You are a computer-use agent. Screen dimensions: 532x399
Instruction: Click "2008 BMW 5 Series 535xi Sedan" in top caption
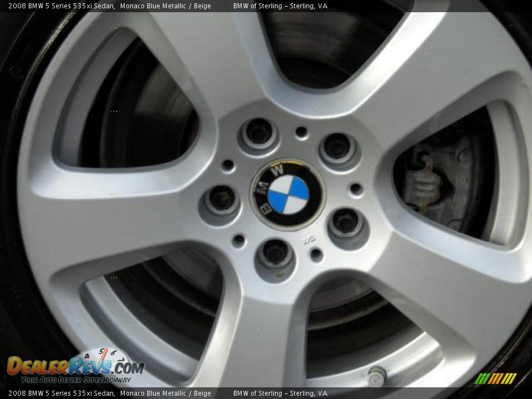[x=62, y=6]
